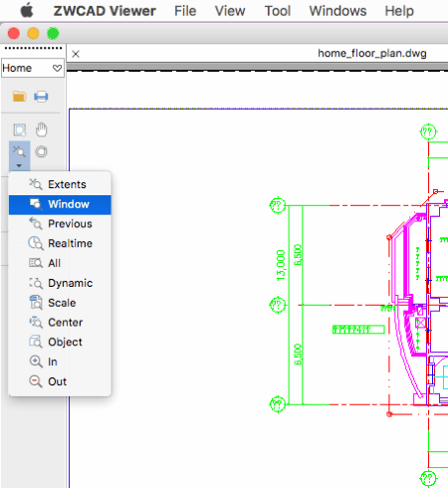The image size is (448, 488).
Task: Choose Center zoom option
Action: tap(60, 322)
